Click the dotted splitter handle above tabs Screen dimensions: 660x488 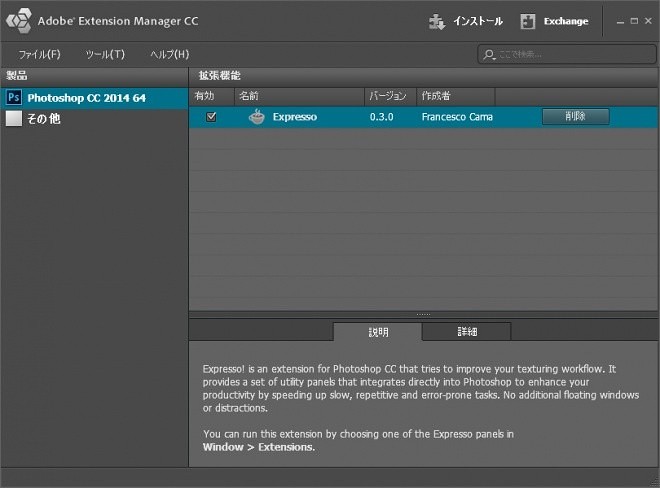coord(423,314)
